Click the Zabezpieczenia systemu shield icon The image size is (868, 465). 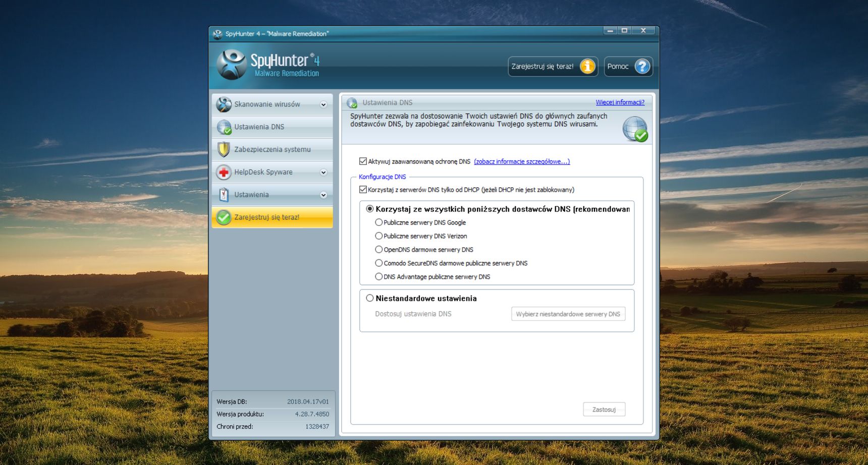pos(224,150)
